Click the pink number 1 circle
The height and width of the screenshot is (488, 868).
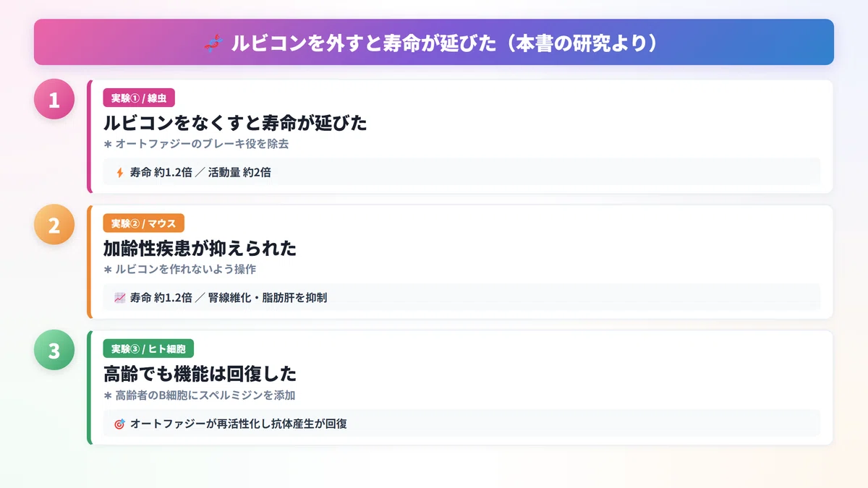pos(54,99)
